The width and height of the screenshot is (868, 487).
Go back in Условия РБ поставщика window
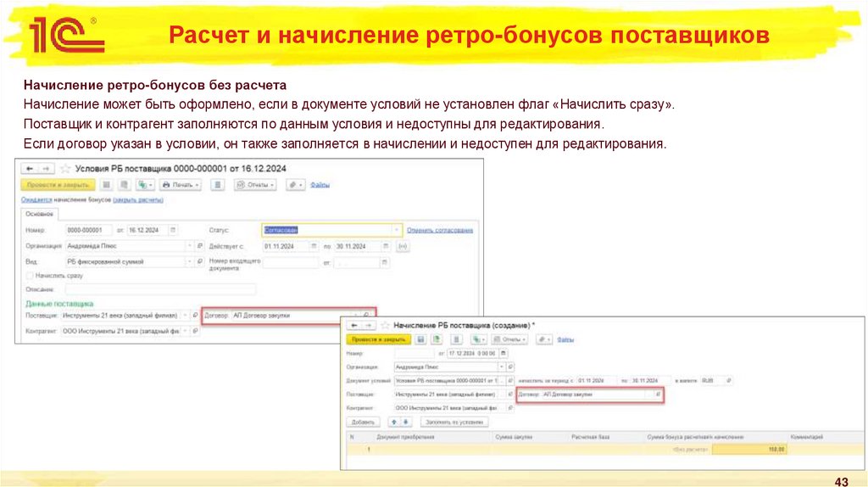click(30, 169)
